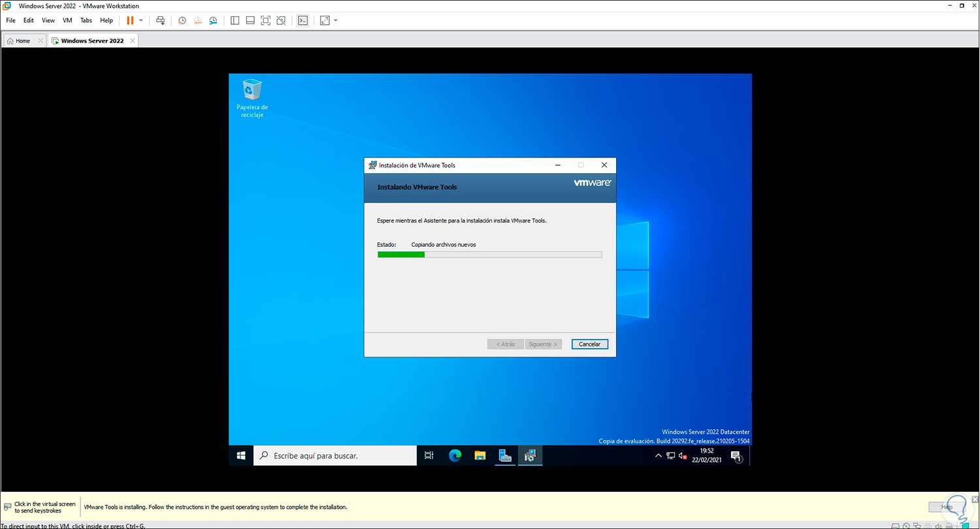Click the 'Escribe aquí para buscar' search box
The height and width of the screenshot is (529, 980).
click(x=335, y=456)
